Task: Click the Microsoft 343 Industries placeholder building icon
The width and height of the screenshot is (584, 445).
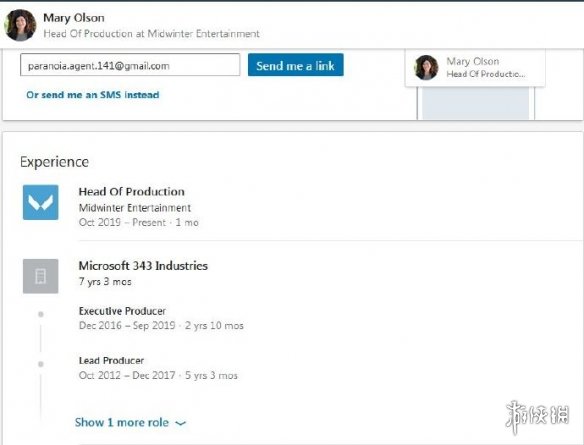Action: coord(41,276)
